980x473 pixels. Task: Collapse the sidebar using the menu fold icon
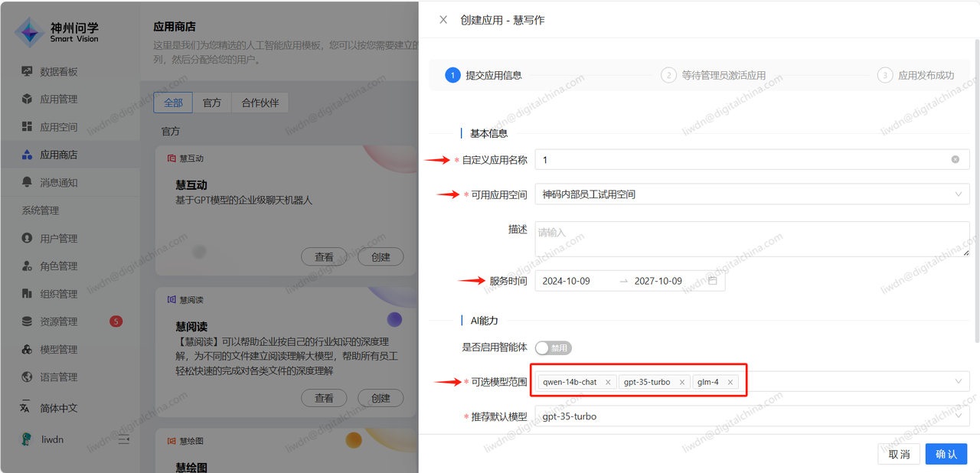click(x=123, y=439)
